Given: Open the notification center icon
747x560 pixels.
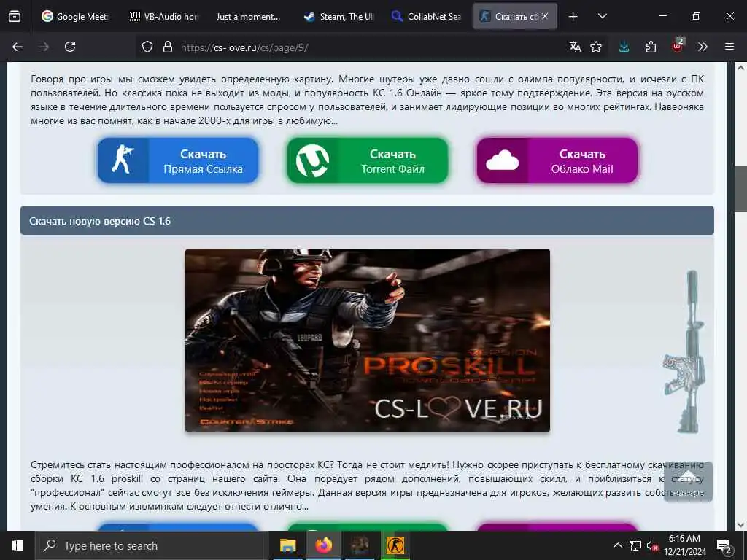Looking at the screenshot, I should point(724,546).
